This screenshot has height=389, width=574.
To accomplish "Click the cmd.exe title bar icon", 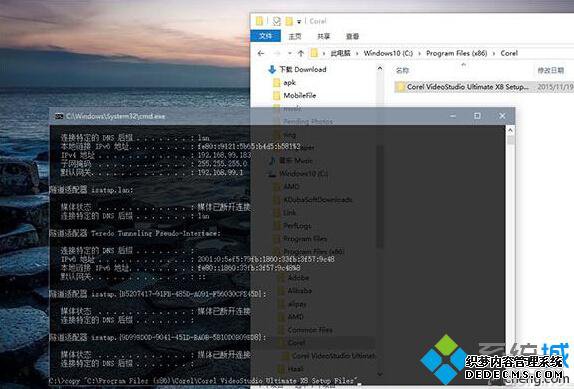I will 59,116.
